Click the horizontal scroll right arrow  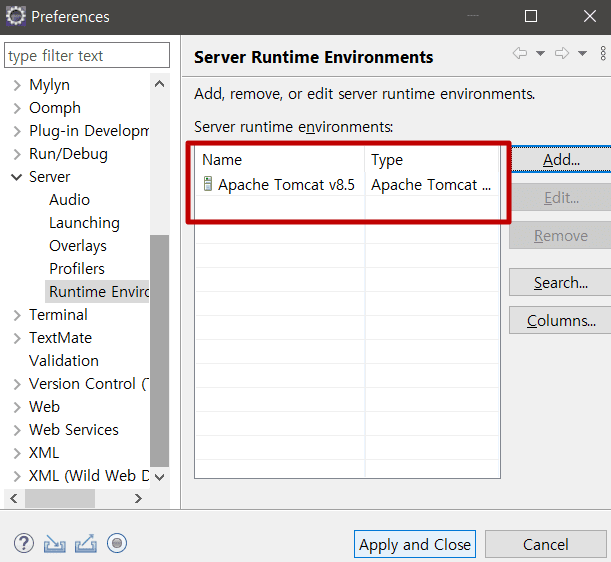pyautogui.click(x=138, y=498)
